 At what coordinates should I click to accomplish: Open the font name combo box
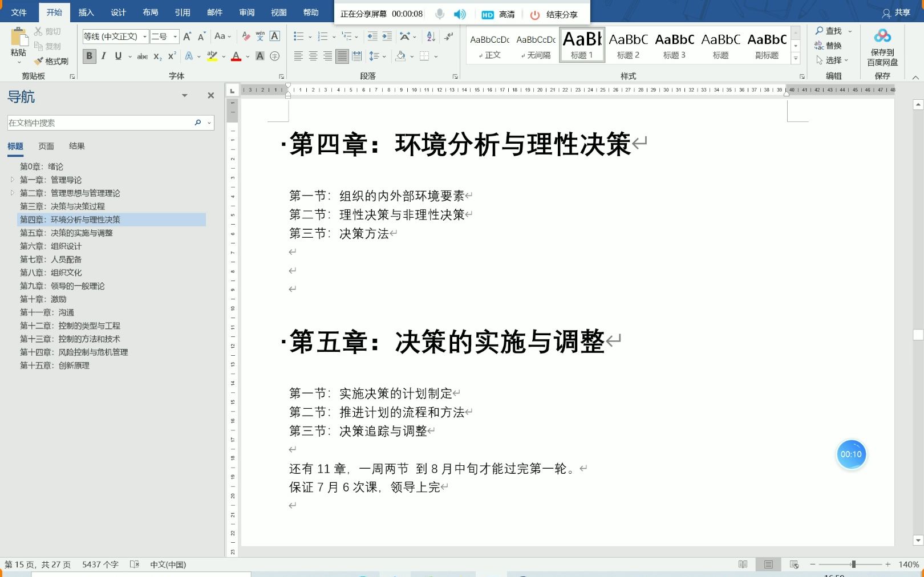click(x=115, y=36)
